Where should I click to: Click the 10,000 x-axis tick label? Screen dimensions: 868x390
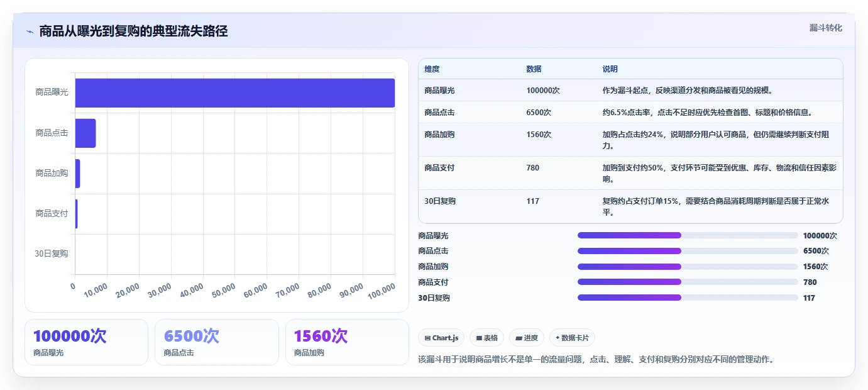[96, 289]
